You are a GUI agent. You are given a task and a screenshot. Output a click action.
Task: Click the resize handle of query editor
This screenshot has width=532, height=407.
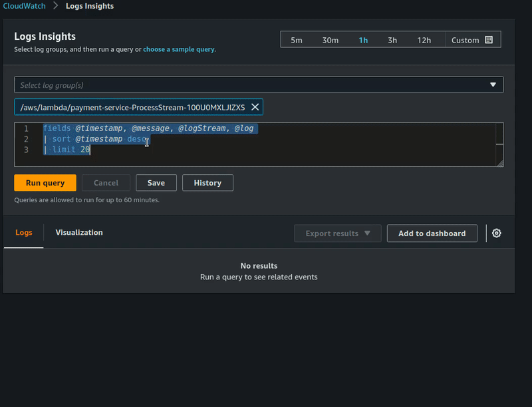coord(500,163)
